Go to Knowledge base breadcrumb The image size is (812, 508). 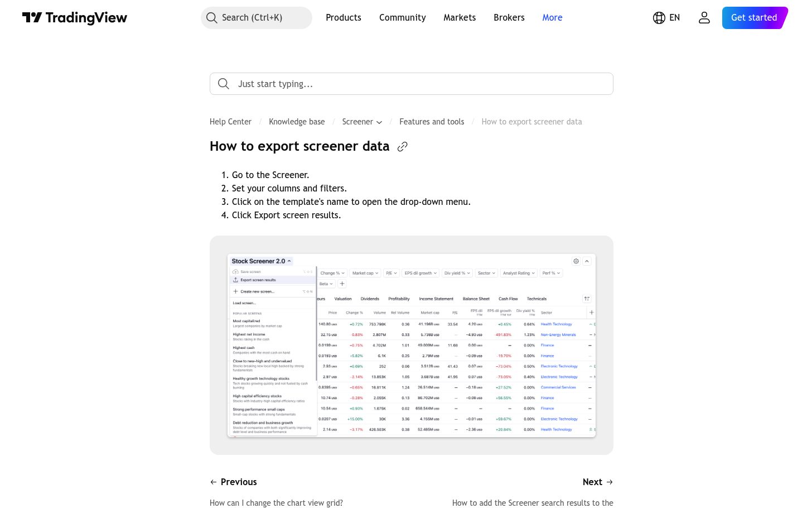click(x=297, y=122)
